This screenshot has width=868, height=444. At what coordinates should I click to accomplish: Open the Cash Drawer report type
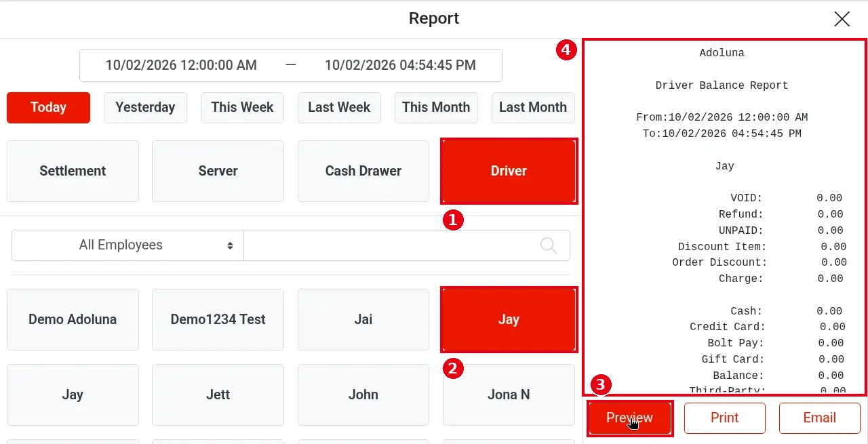point(363,171)
